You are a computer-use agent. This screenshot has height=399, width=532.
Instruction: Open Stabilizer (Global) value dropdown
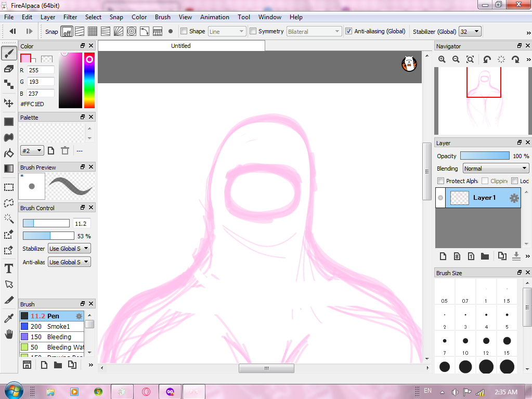(x=470, y=32)
